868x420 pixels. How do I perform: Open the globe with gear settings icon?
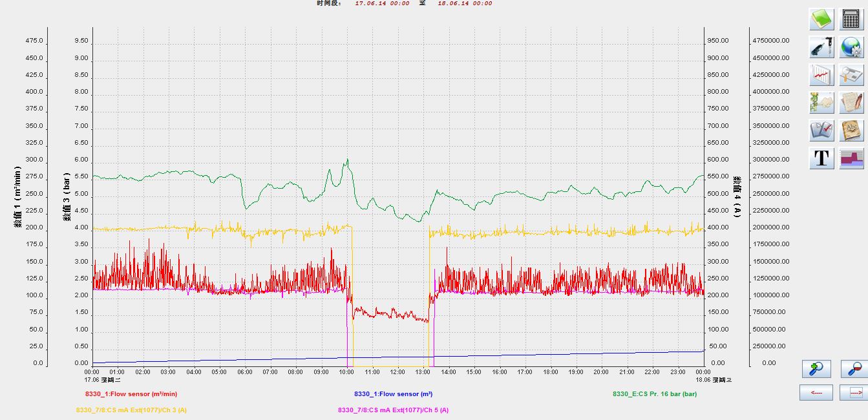click(852, 47)
